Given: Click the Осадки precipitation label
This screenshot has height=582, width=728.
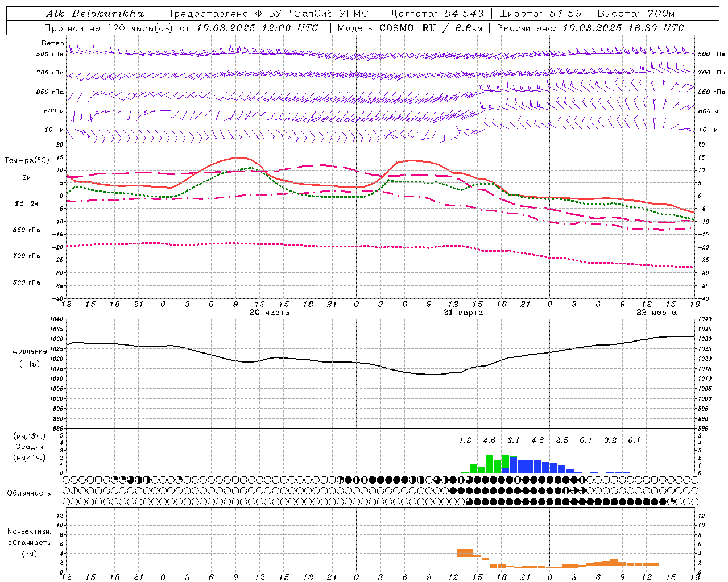Looking at the screenshot, I should pyautogui.click(x=30, y=447).
